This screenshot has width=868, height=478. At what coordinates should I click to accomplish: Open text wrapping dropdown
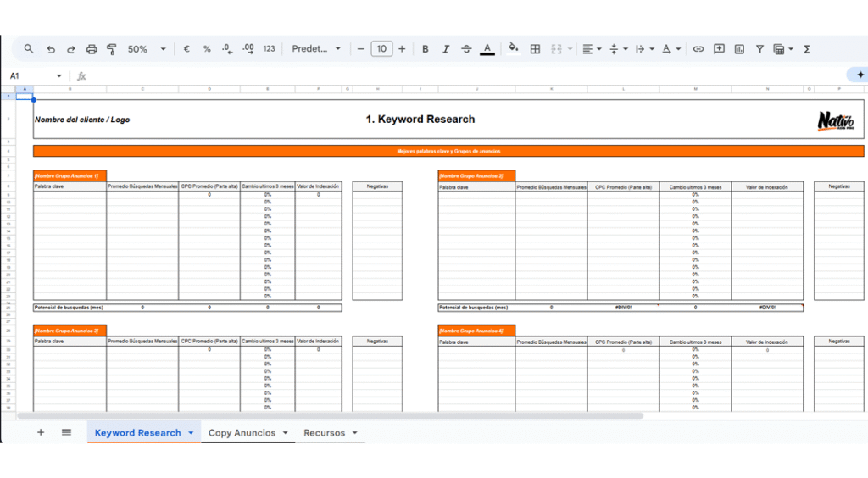(x=644, y=49)
